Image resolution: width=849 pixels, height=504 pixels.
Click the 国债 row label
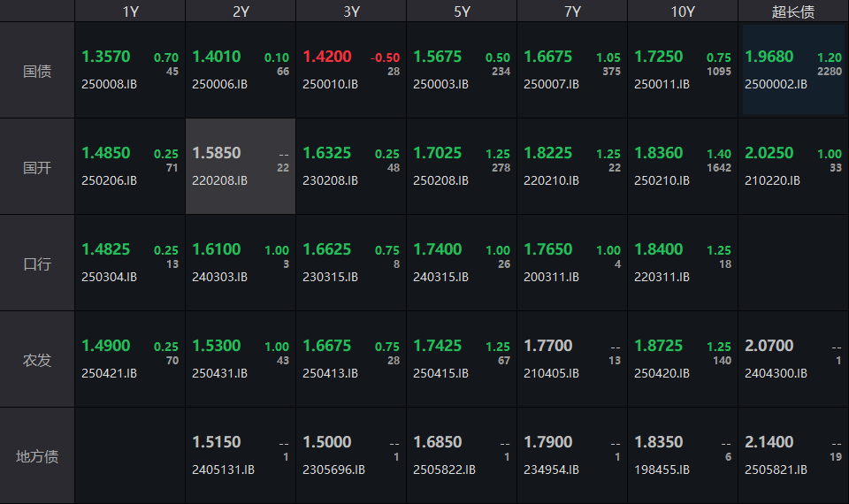click(x=37, y=71)
